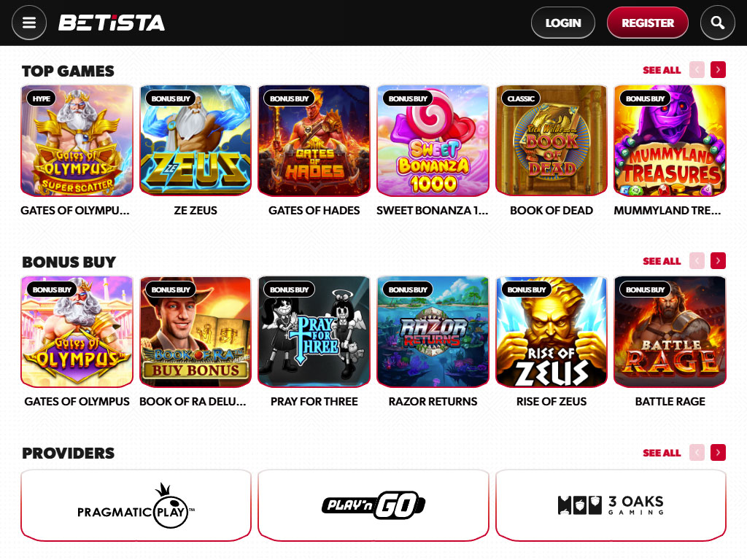Log in with the LOGIN button
This screenshot has width=747, height=560.
[563, 23]
